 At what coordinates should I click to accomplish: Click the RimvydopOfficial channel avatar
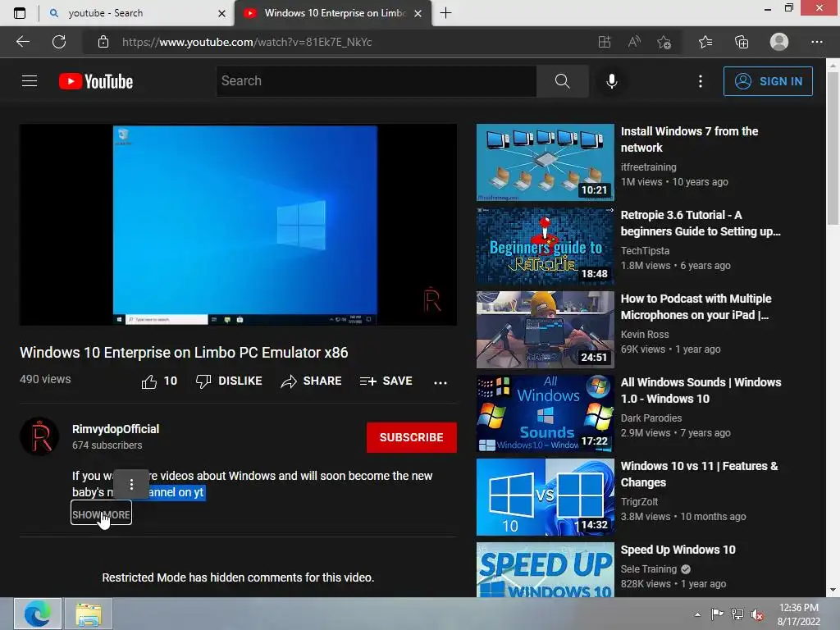[39, 436]
